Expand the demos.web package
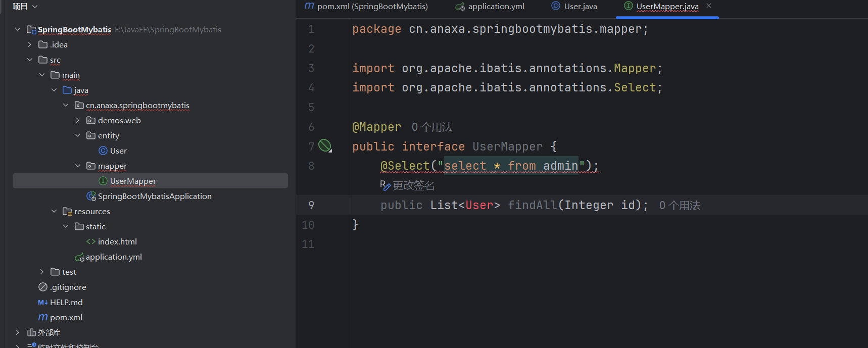The height and width of the screenshot is (348, 868). tap(78, 120)
